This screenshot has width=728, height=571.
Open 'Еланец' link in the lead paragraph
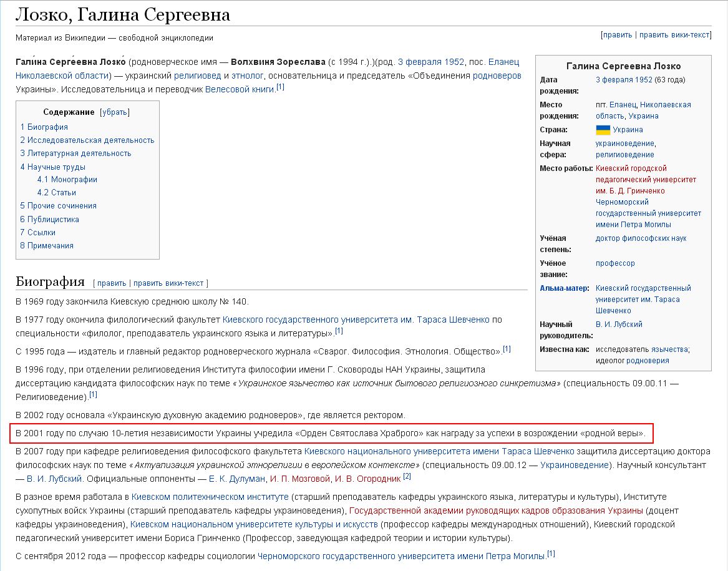pyautogui.click(x=504, y=62)
